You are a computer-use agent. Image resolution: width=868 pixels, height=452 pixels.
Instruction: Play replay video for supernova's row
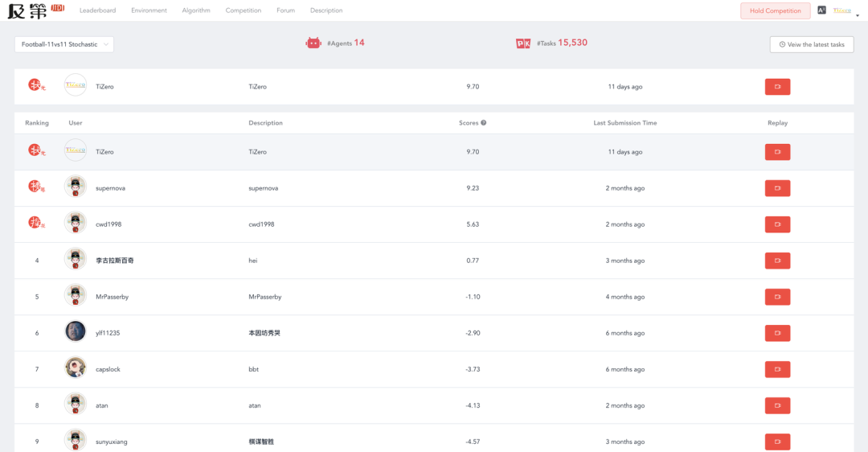click(x=777, y=188)
